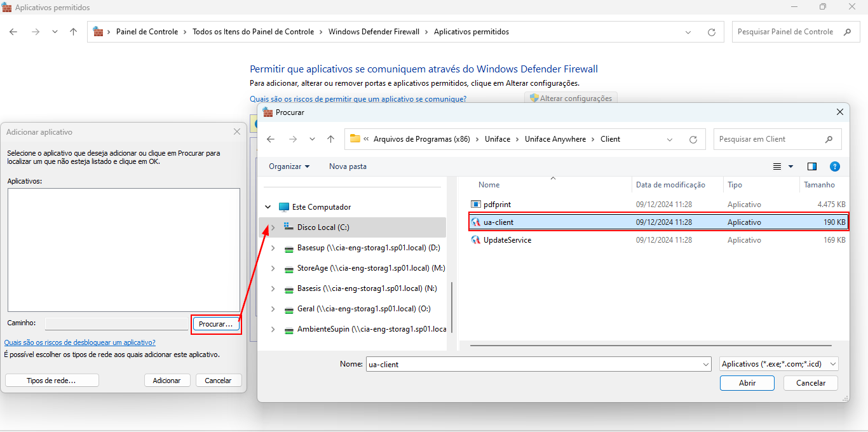This screenshot has height=432, width=868.
Task: Change the view layout icon in Procurar
Action: [x=777, y=166]
